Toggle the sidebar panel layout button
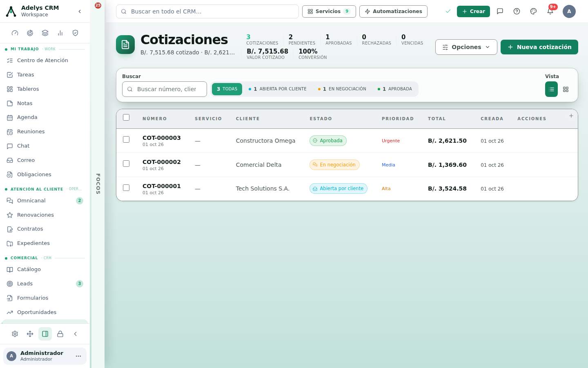Image resolution: width=588 pixels, height=368 pixels. tap(45, 334)
